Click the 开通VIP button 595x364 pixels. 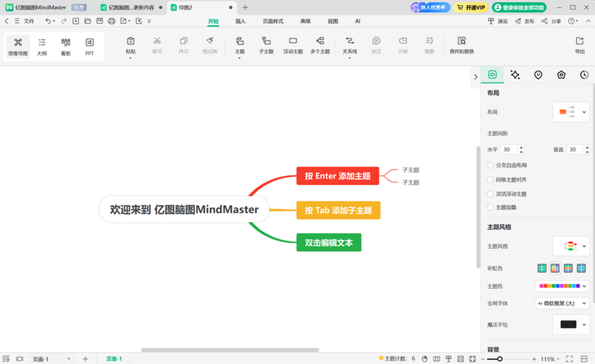pos(471,7)
